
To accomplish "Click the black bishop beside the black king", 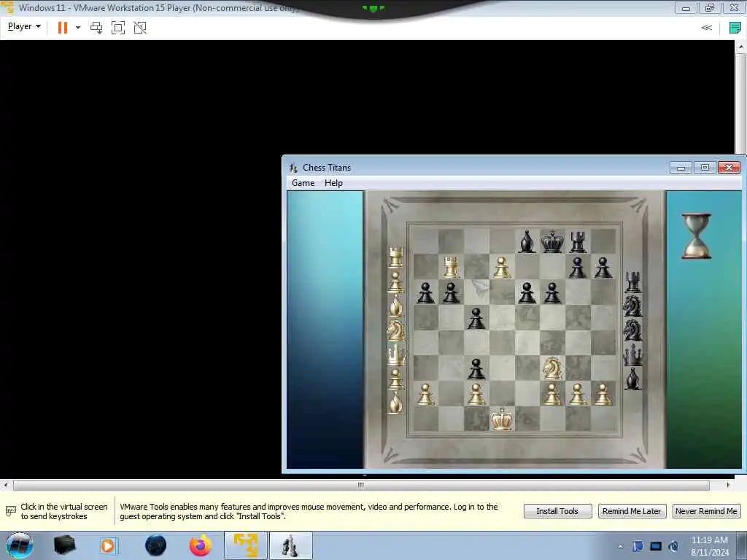I will coord(527,241).
